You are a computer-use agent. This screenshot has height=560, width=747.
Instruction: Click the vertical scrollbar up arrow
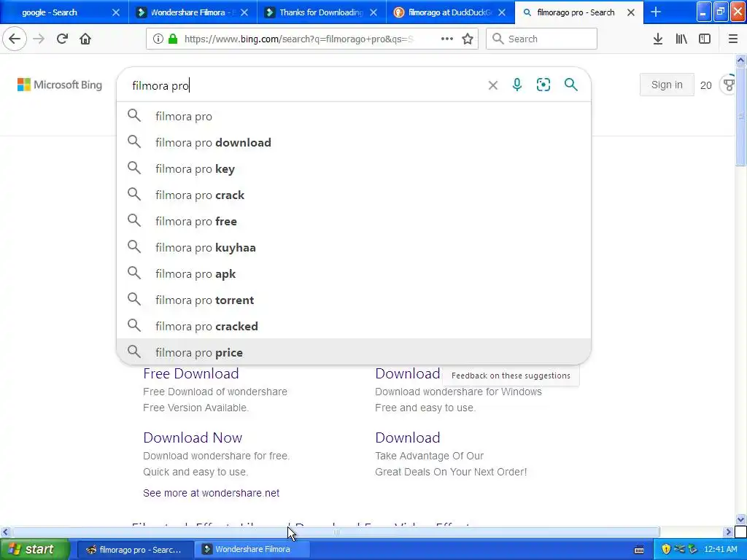[740, 60]
